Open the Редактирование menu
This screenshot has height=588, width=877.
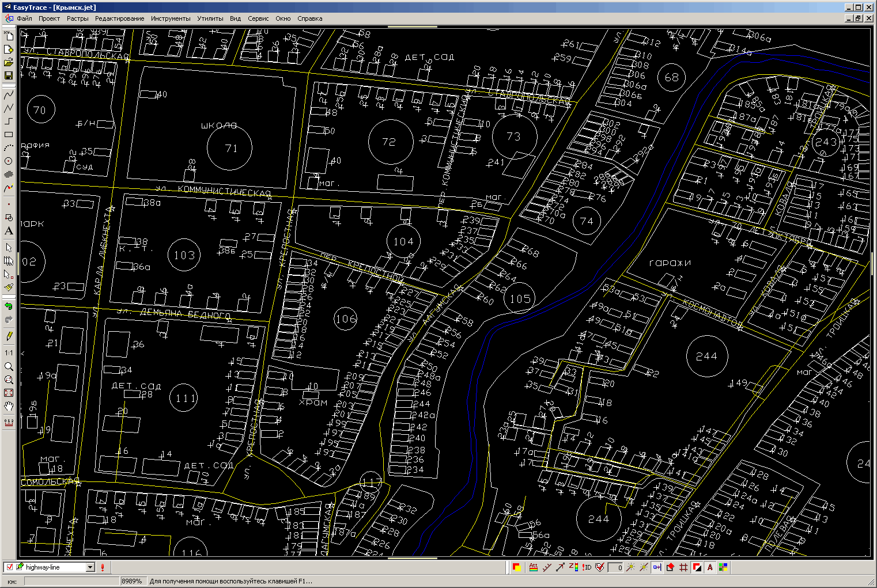119,18
